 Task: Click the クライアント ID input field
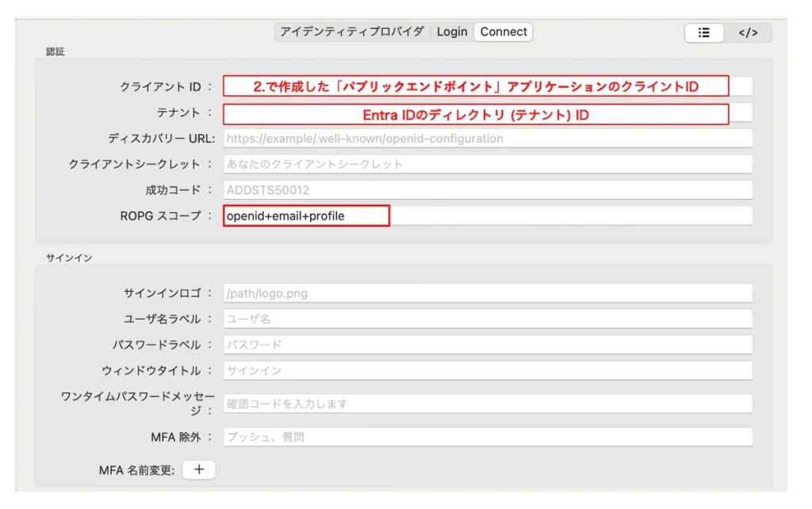(x=487, y=86)
